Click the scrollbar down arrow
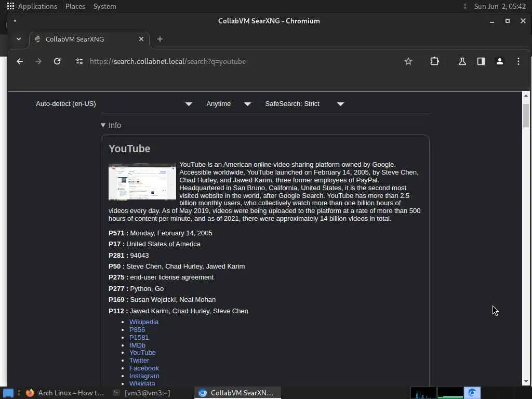This screenshot has height=399, width=532. click(526, 381)
